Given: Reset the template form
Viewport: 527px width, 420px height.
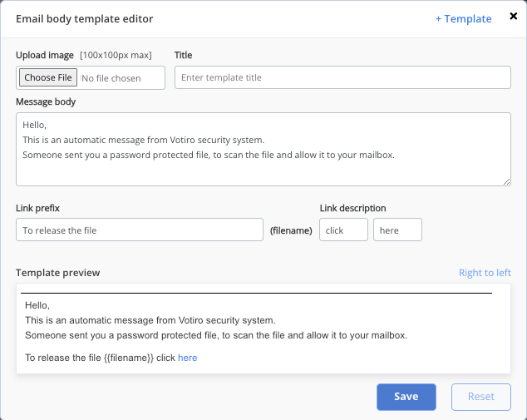Looking at the screenshot, I should pyautogui.click(x=481, y=397).
